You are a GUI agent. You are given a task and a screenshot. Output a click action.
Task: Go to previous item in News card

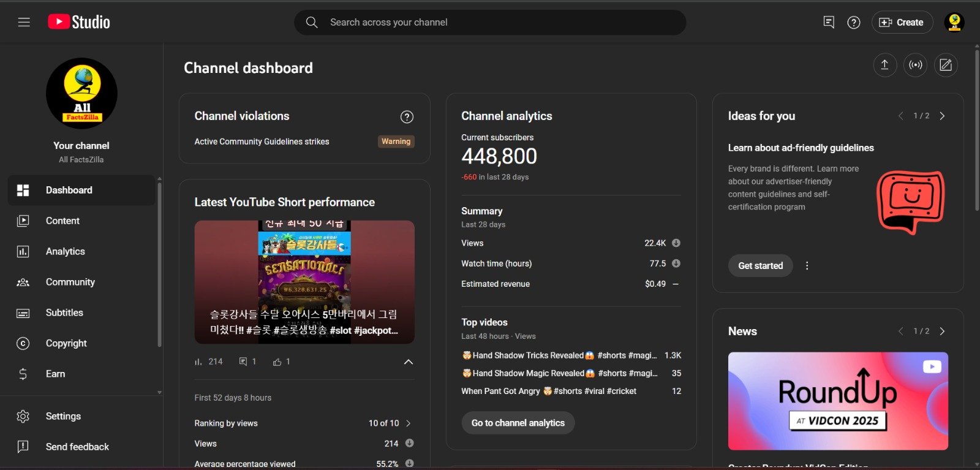point(901,331)
